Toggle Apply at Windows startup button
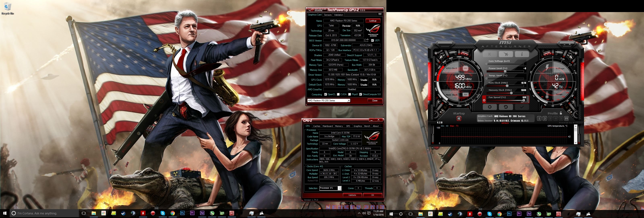Viewport: 644px width, 218px height. 459,119
